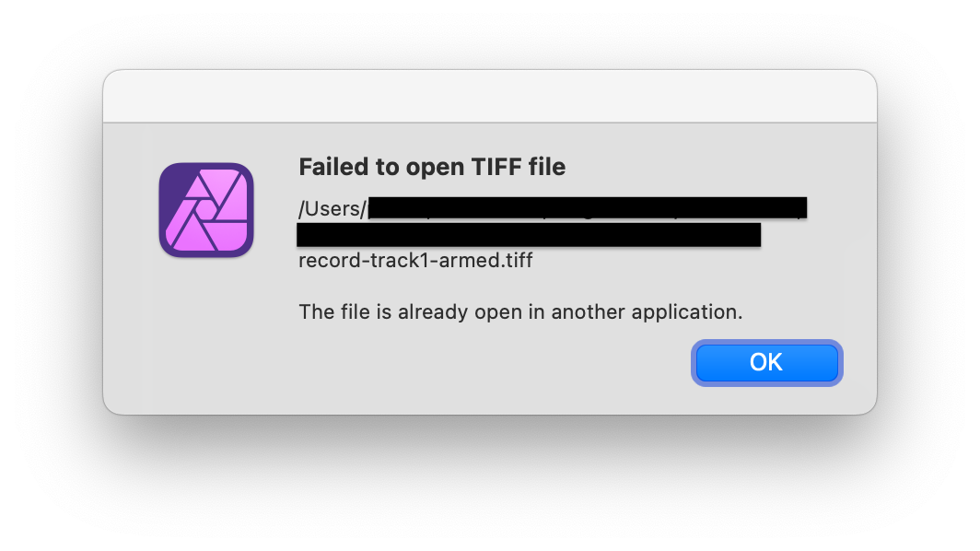This screenshot has width=980, height=551.
Task: Click the dialog's light gray title area
Action: click(489, 95)
